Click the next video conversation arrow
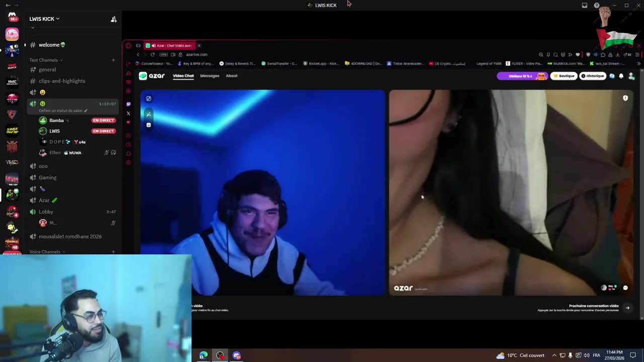The height and width of the screenshot is (362, 644). [x=627, y=308]
